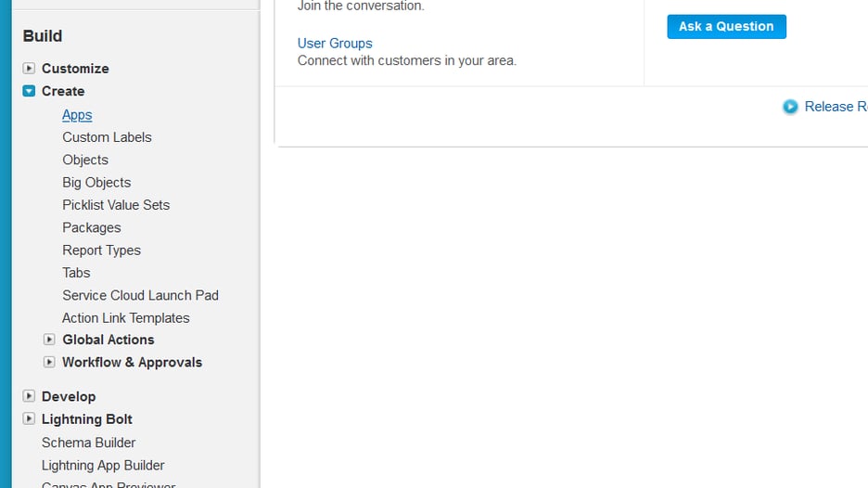
Task: Expand the Global Actions node
Action: point(50,340)
